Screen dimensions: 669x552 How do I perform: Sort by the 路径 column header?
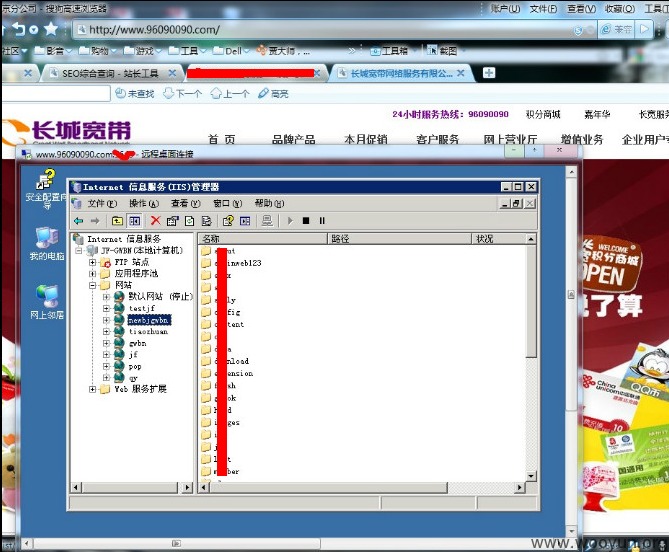[400, 238]
